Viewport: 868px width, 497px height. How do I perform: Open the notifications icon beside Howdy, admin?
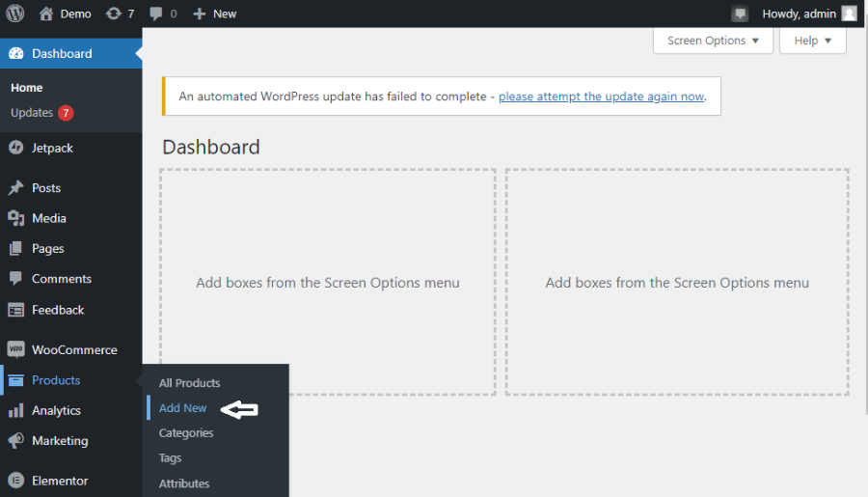[740, 14]
